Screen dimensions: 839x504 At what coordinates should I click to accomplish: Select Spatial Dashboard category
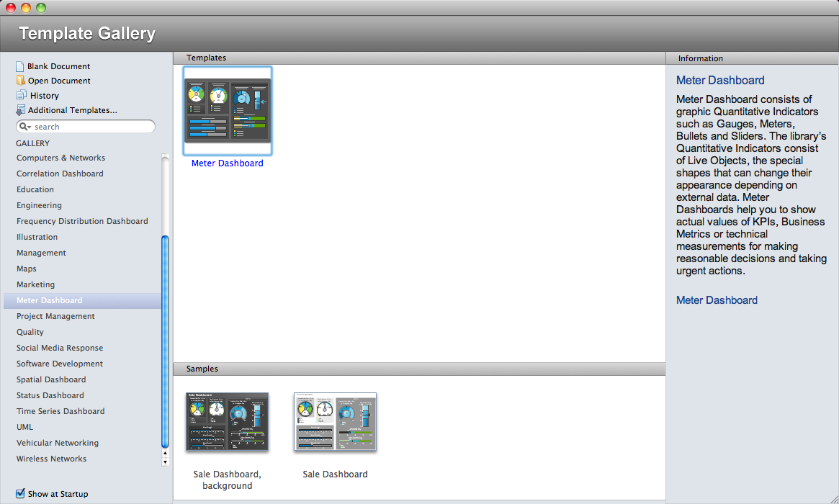[x=51, y=379]
